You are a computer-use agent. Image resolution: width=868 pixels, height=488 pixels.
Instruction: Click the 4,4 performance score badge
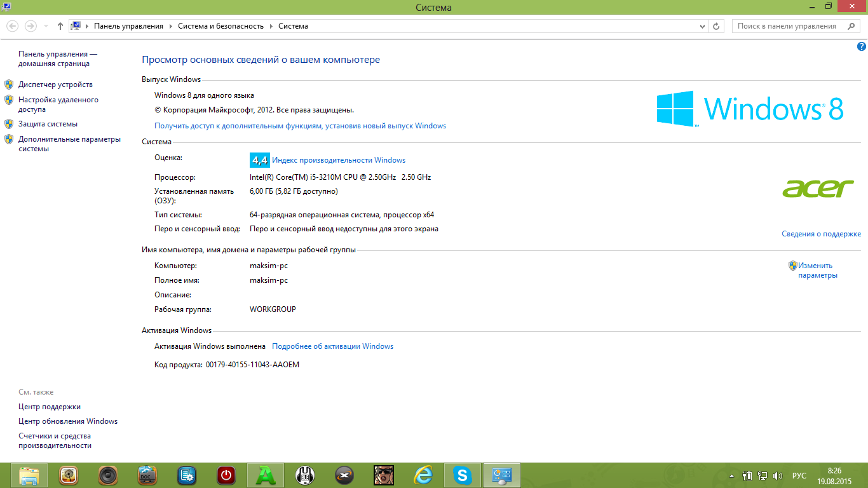[260, 159]
